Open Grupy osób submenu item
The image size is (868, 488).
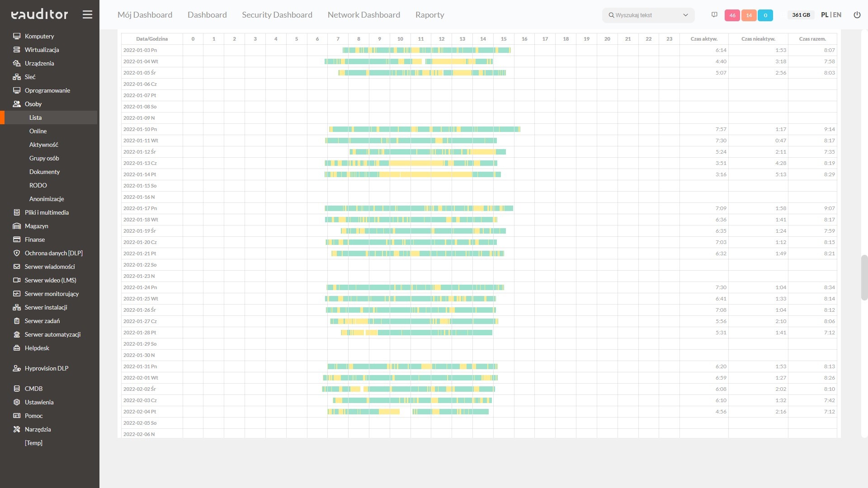44,158
